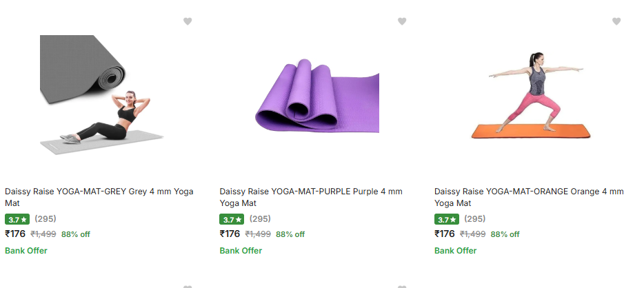View the 295 reviews count for purple mat
This screenshot has width=644, height=288.
tap(260, 219)
